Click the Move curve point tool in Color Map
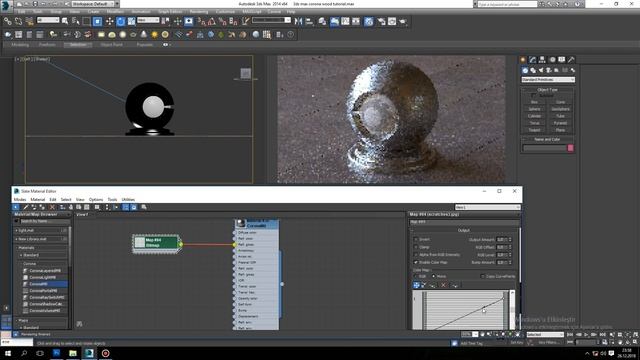This screenshot has height=360, width=640. (x=416, y=285)
